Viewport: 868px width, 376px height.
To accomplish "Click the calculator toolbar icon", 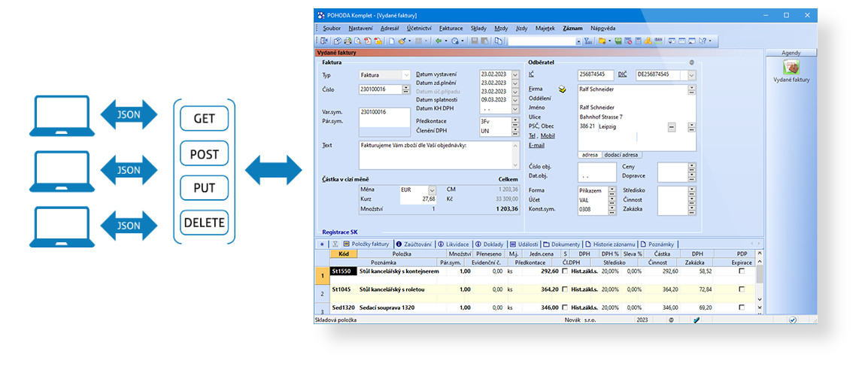I will (x=639, y=41).
